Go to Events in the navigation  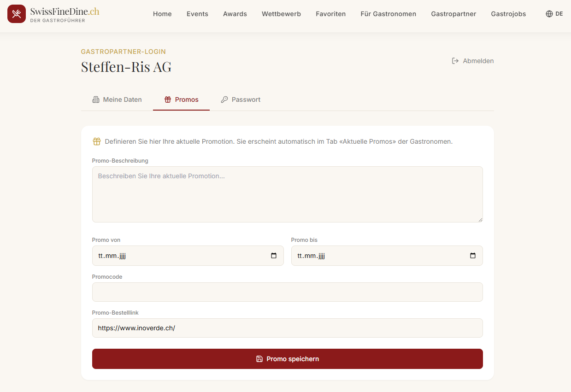[197, 14]
